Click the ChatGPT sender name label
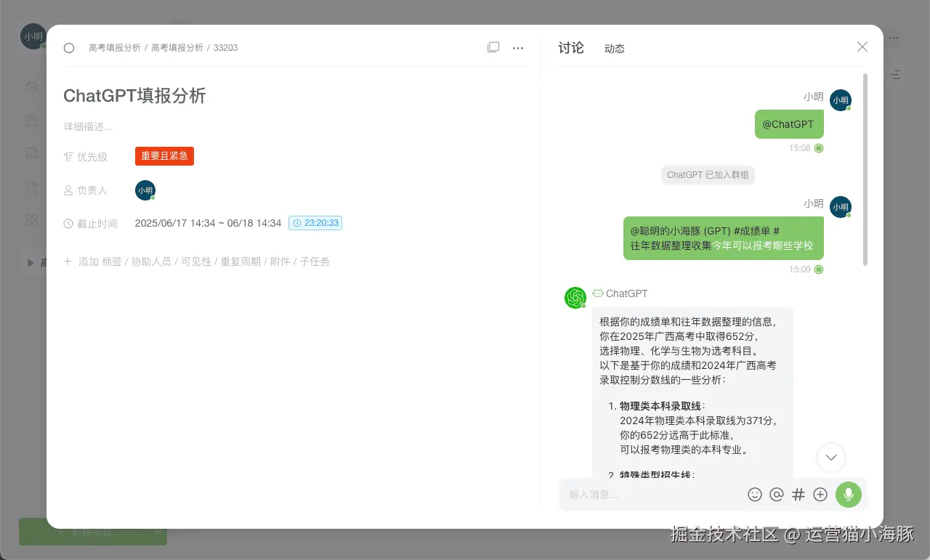 coord(626,294)
